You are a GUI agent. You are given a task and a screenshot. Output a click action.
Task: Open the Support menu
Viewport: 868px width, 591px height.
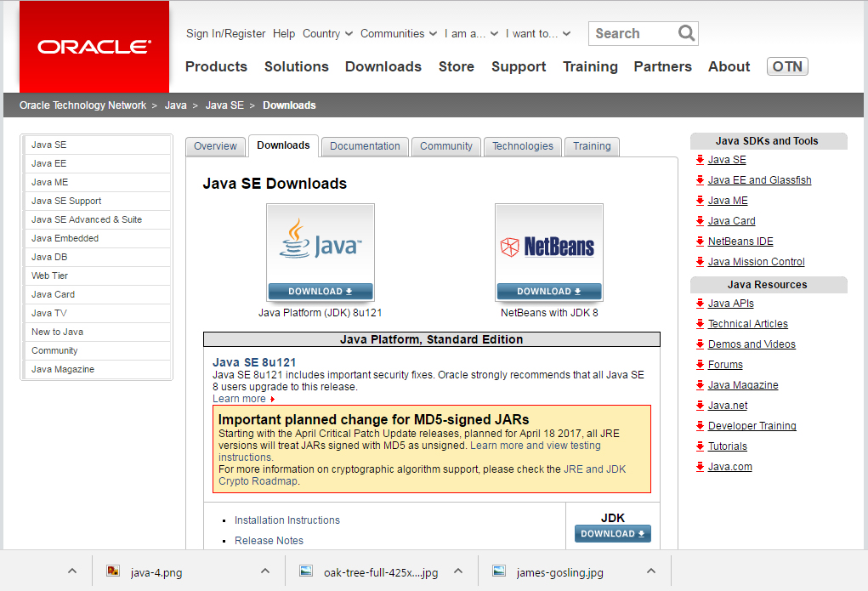[518, 66]
